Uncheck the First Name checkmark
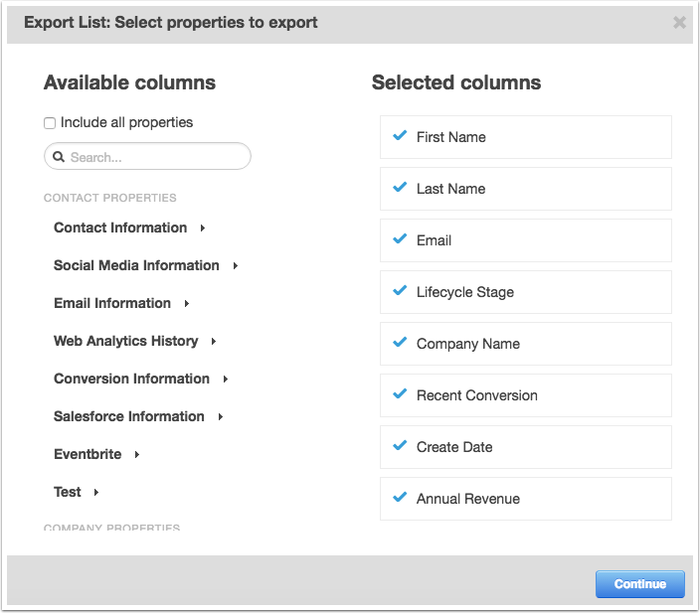The image size is (700, 613). (400, 135)
